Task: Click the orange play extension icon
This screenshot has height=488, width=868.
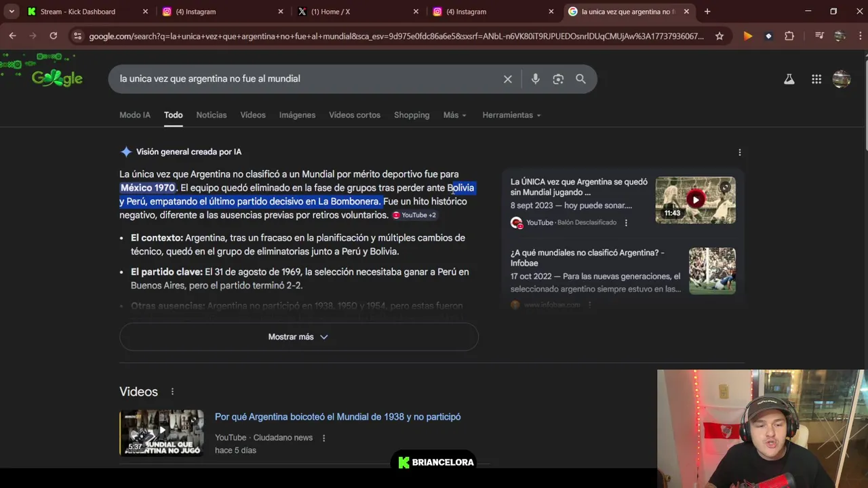Action: (747, 36)
